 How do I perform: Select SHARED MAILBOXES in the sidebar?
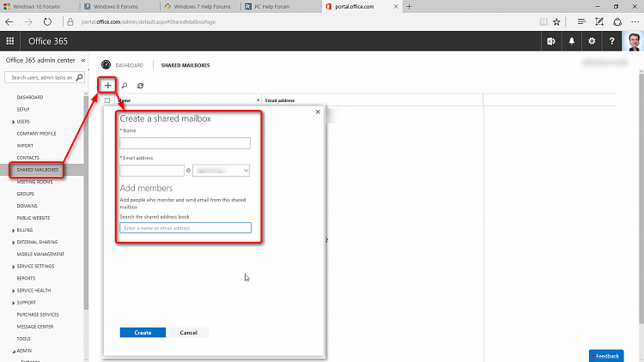tap(38, 170)
